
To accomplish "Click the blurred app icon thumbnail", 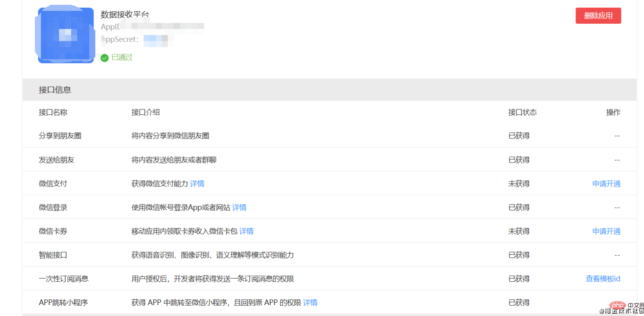I will click(x=66, y=35).
